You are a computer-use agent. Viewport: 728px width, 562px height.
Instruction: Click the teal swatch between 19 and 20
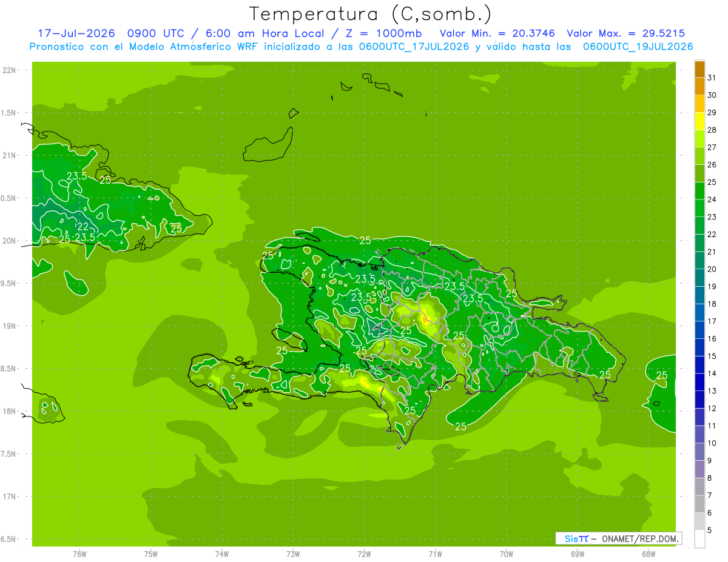pyautogui.click(x=699, y=278)
